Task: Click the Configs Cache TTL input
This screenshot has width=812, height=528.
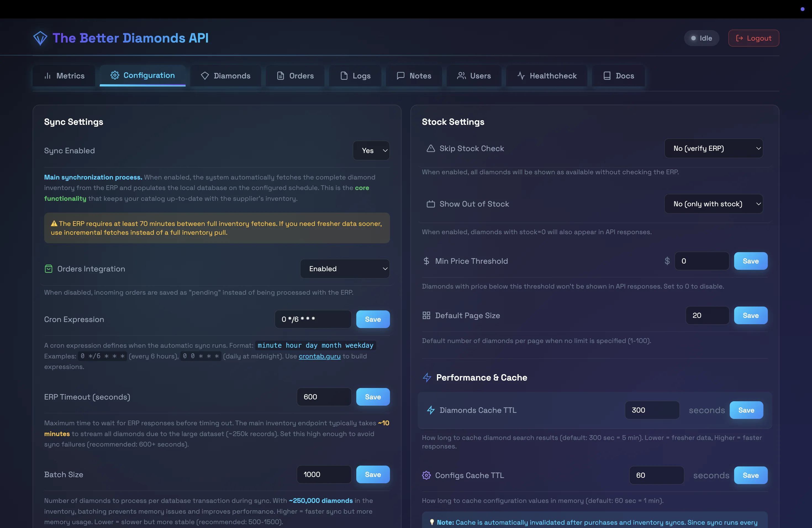Action: 657,475
